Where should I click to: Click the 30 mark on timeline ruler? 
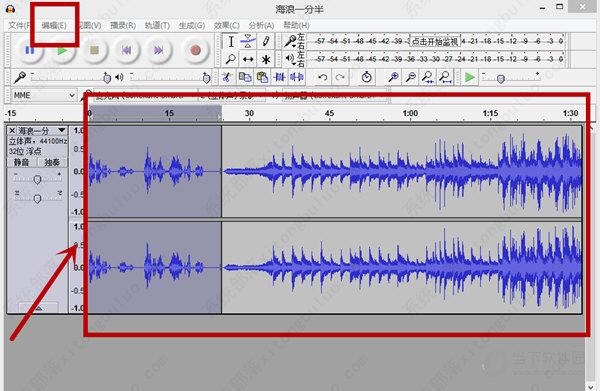click(x=249, y=113)
